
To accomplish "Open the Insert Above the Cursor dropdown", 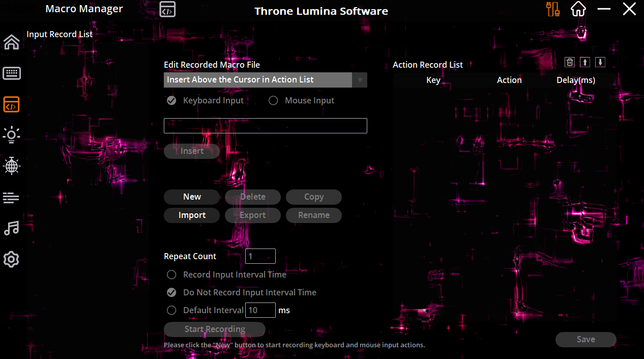I will tap(266, 80).
